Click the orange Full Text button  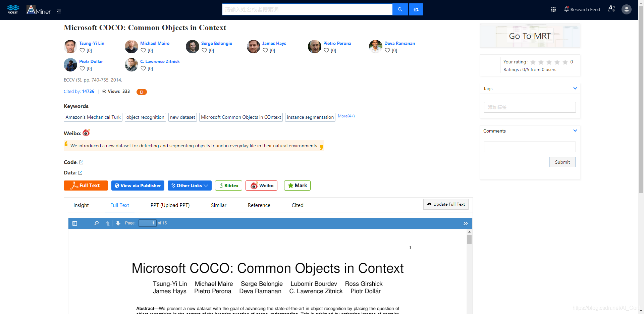coord(86,186)
